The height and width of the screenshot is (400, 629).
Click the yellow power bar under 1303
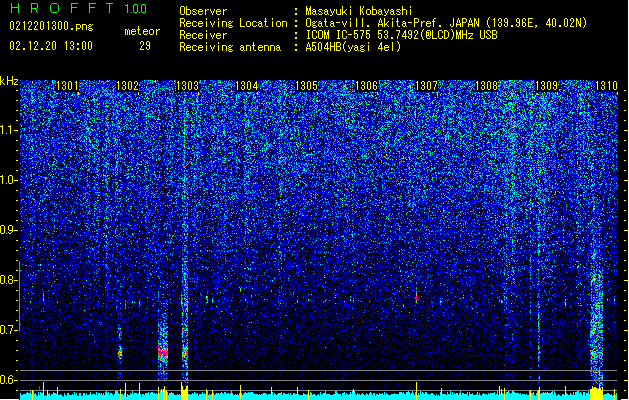click(185, 392)
